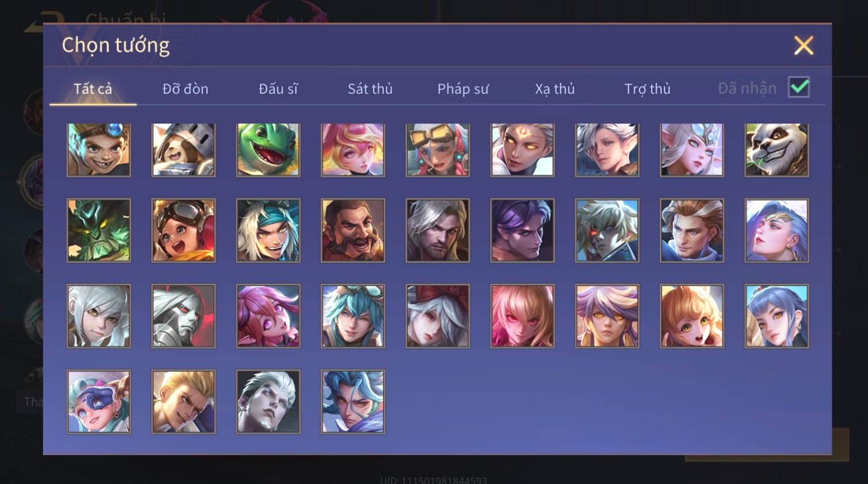
Task: Pick the silver armored red-eyed hero
Action: (183, 316)
